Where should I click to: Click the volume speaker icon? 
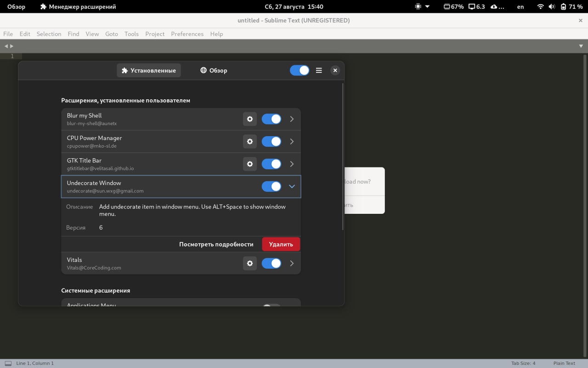pyautogui.click(x=552, y=7)
